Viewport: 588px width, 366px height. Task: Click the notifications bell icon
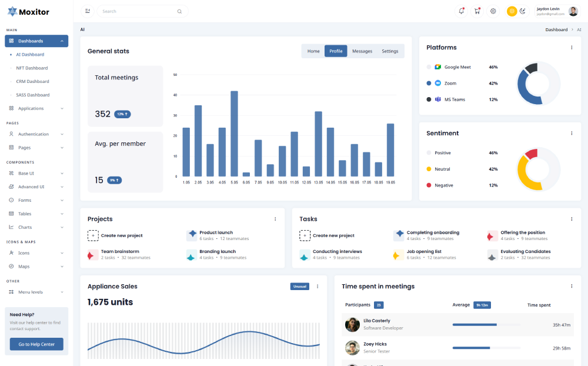[x=462, y=11]
